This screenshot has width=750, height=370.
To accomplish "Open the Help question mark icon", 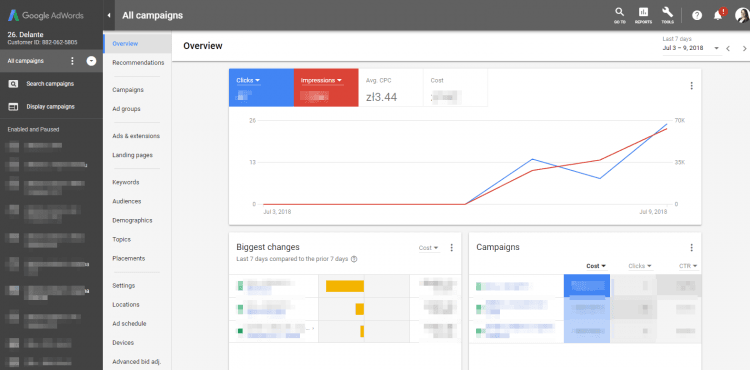I will point(697,15).
